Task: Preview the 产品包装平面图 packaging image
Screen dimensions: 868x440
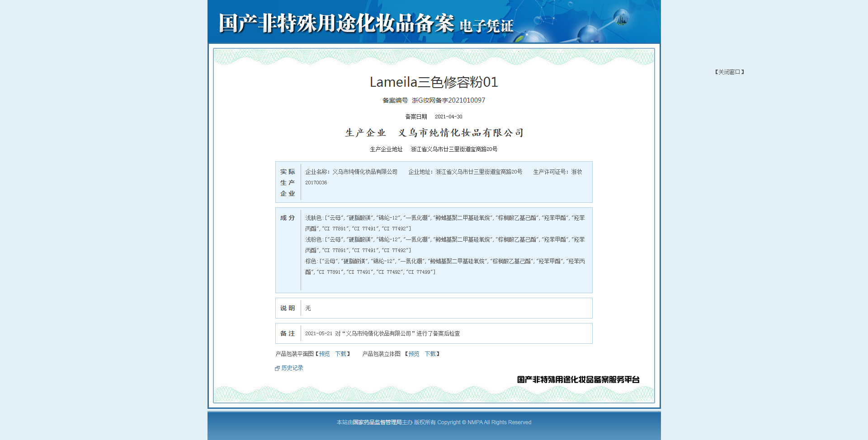Action: (324, 354)
